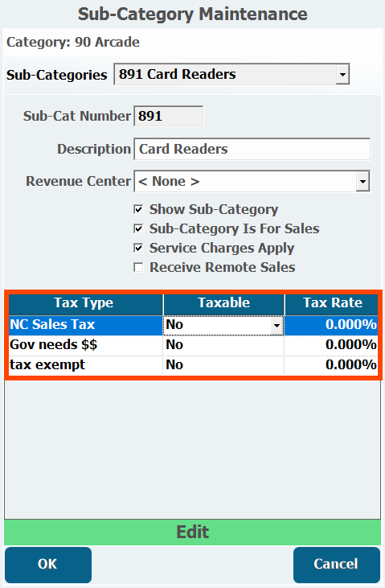Click the Tax Rate column header

[x=331, y=303]
